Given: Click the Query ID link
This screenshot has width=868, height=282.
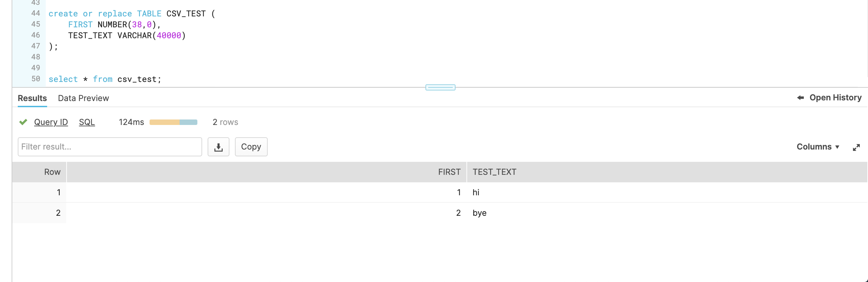Looking at the screenshot, I should coord(51,122).
